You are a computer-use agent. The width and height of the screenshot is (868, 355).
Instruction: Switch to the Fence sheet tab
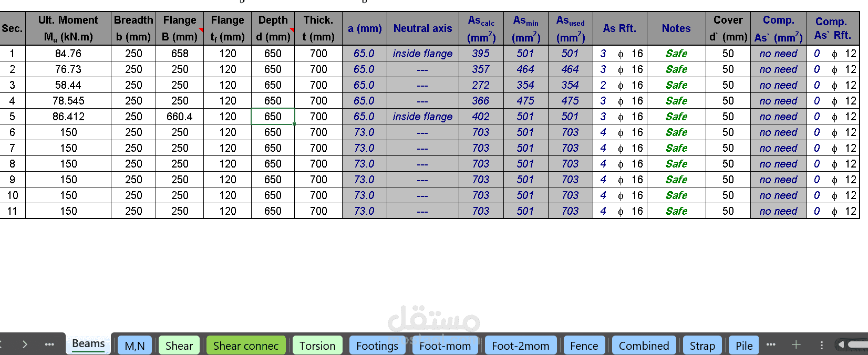point(584,346)
